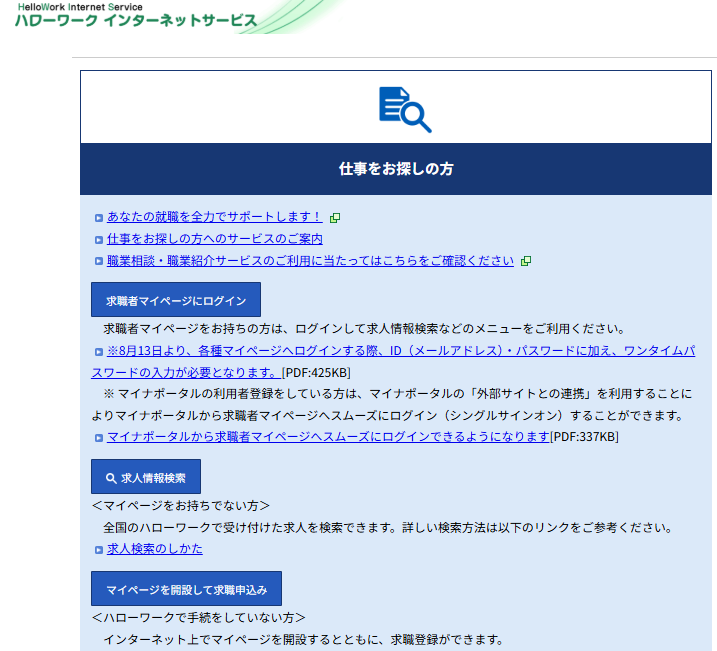Click bullet icon before 求人検索のしかた
The image size is (717, 651).
98,550
